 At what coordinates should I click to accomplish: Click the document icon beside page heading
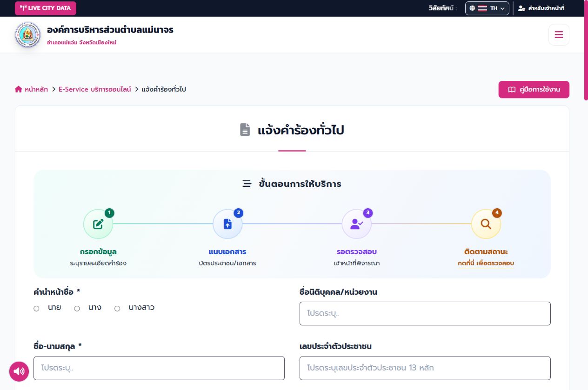(x=245, y=130)
